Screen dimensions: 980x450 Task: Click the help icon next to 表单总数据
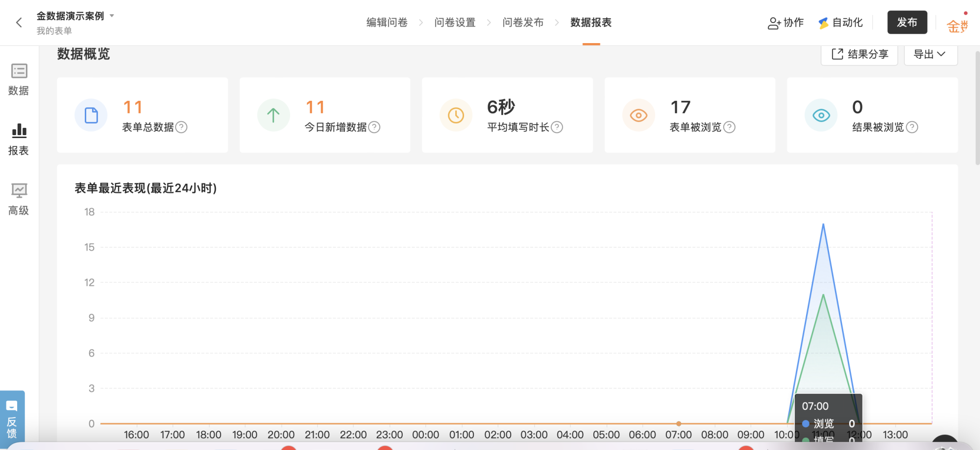181,127
